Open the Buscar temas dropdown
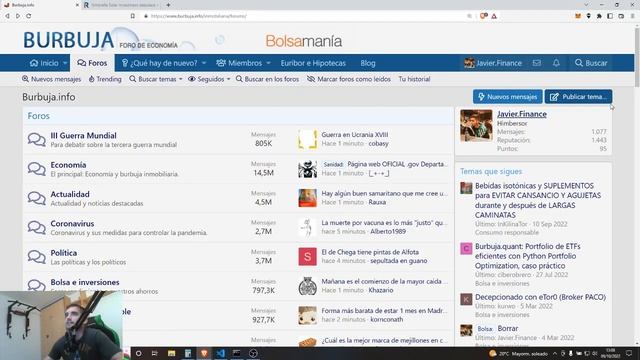Screen dimensions: 640x360 tap(156, 79)
